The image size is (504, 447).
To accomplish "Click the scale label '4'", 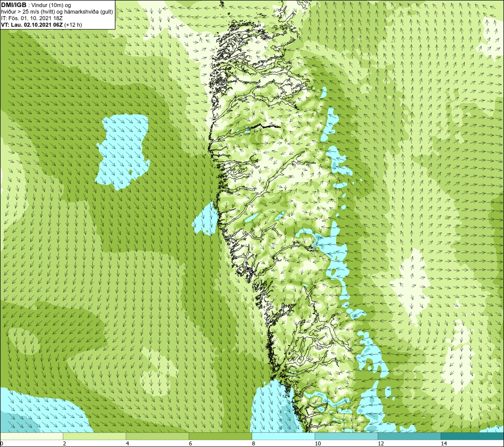I will point(128,444).
